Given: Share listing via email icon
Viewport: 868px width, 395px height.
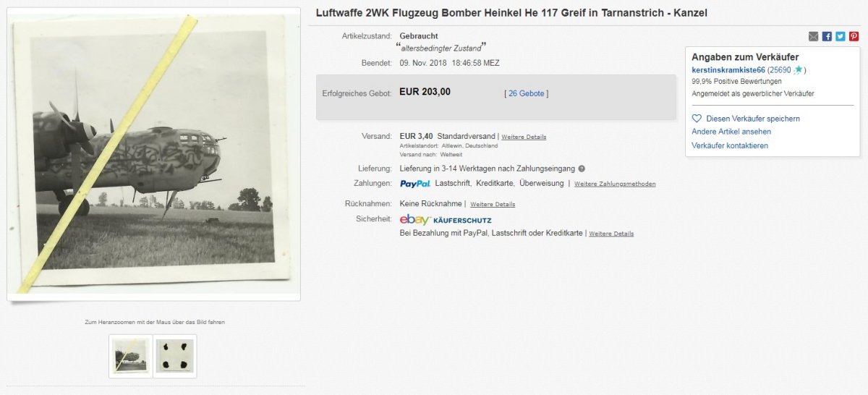Looking at the screenshot, I should (x=814, y=36).
